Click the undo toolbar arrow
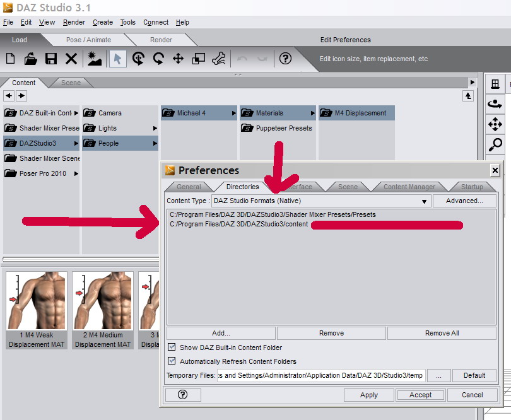 [242, 59]
